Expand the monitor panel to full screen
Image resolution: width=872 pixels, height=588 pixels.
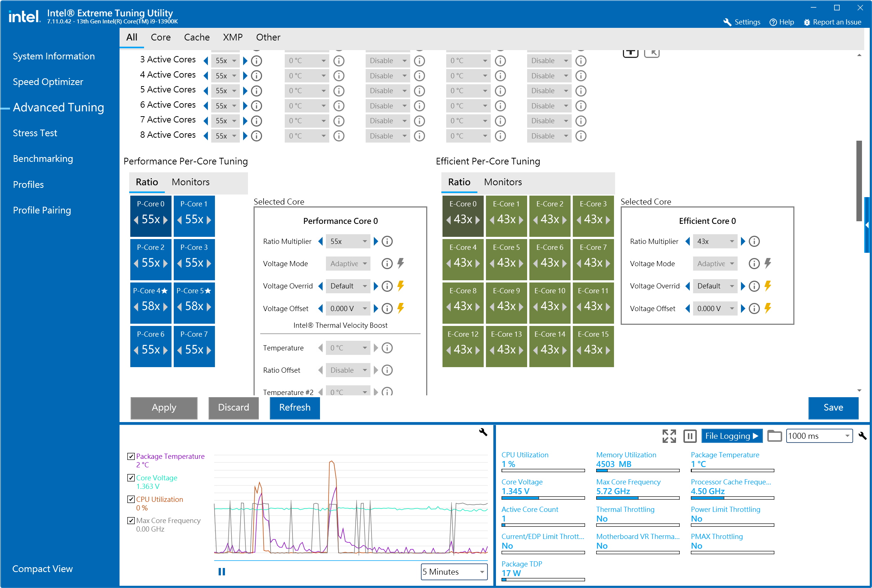[x=669, y=436]
